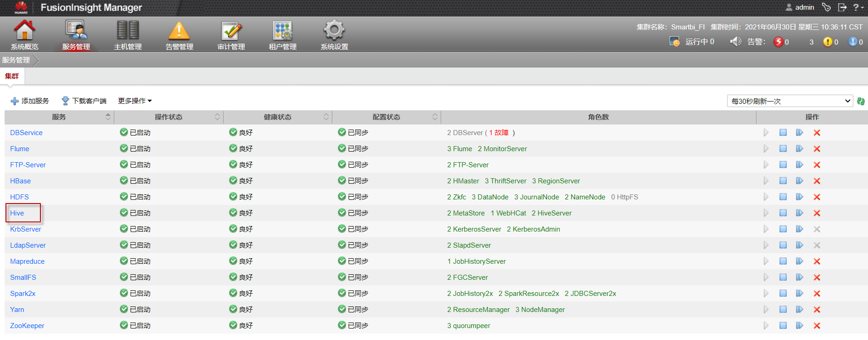Screen dimensions: 868x340
Task: Click the blue info alarm icon
Action: 852,42
